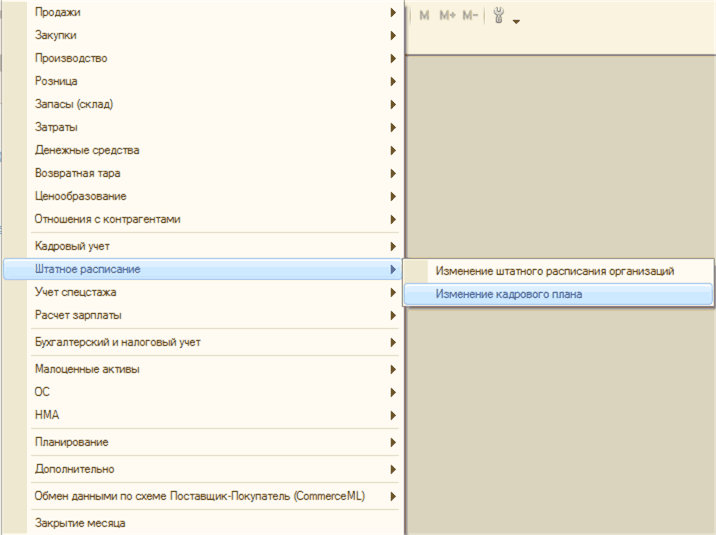Click Закрытие месяца menu item

pyautogui.click(x=80, y=522)
